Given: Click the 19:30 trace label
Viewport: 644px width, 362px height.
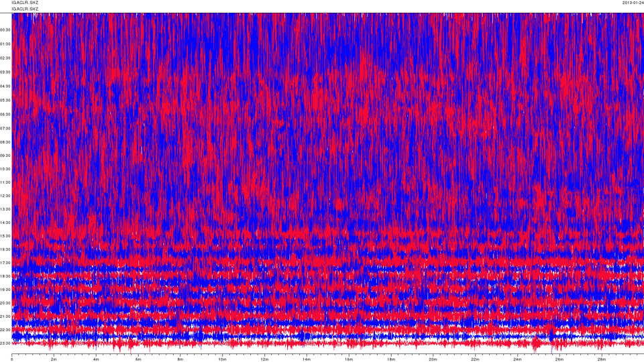Looking at the screenshot, I should (5, 290).
